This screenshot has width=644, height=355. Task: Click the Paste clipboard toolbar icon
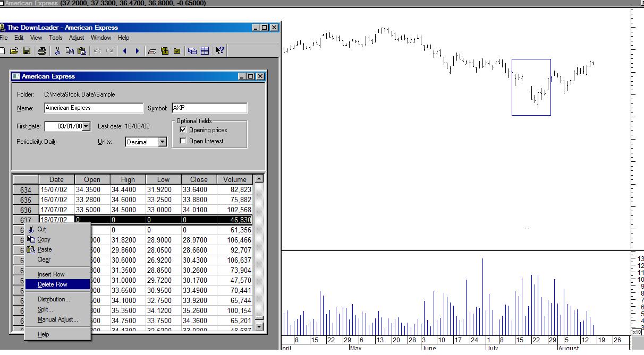click(x=81, y=51)
